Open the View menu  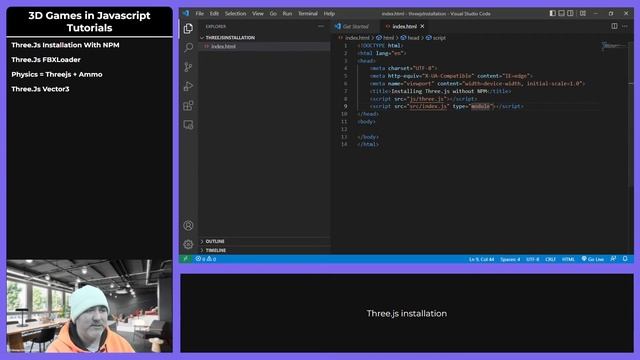pos(258,13)
